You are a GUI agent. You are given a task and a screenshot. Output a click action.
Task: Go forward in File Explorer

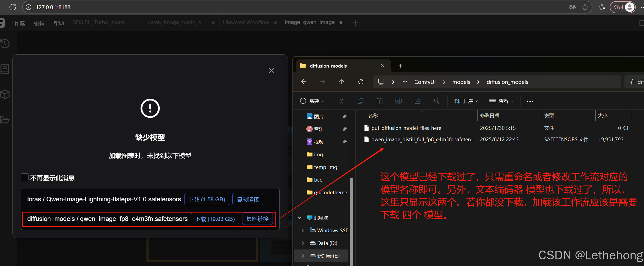click(323, 82)
